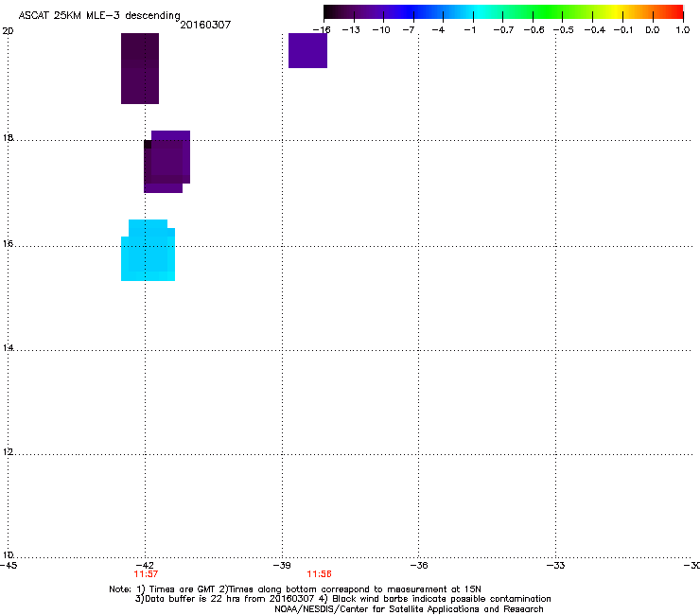Click longitude axis label -39

(x=282, y=565)
